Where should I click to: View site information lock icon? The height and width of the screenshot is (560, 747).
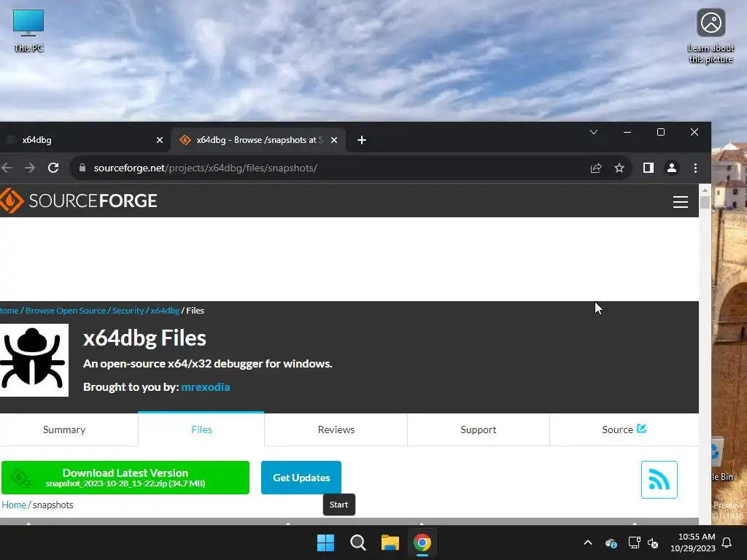[x=82, y=168]
